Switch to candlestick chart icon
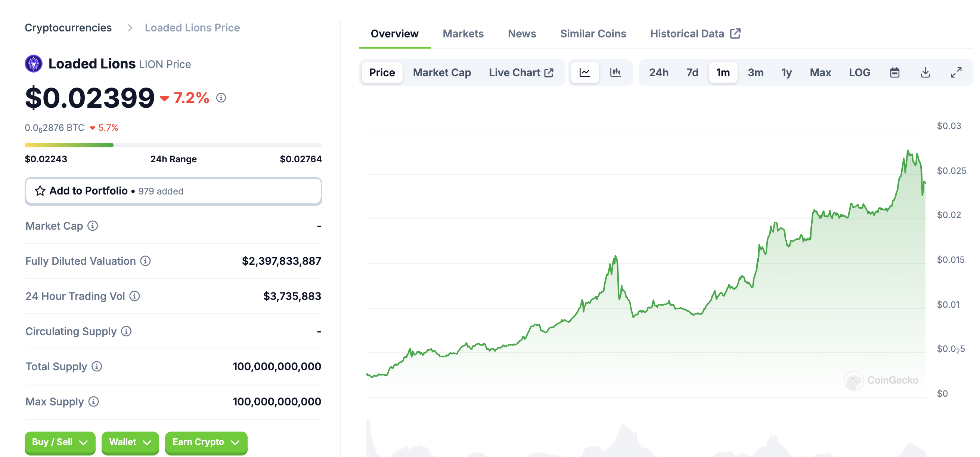 pos(615,72)
